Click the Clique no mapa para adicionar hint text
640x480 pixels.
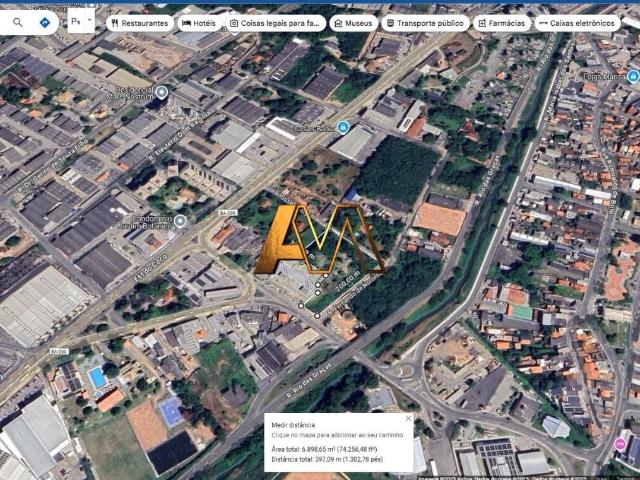(337, 435)
